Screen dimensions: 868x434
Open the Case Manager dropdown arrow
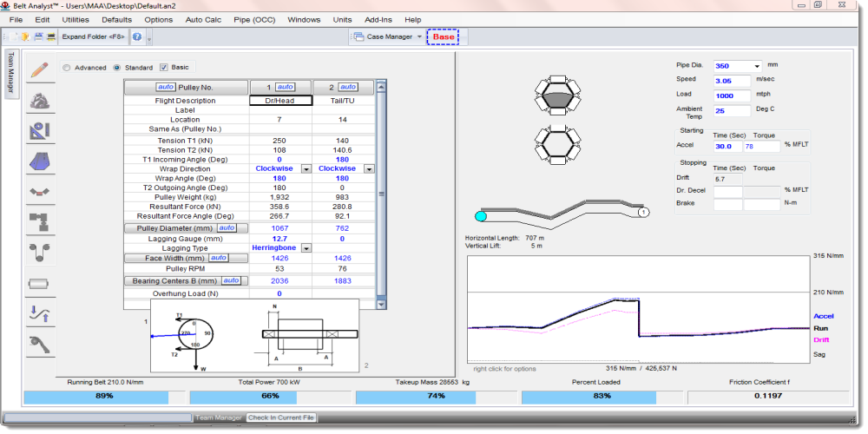419,37
